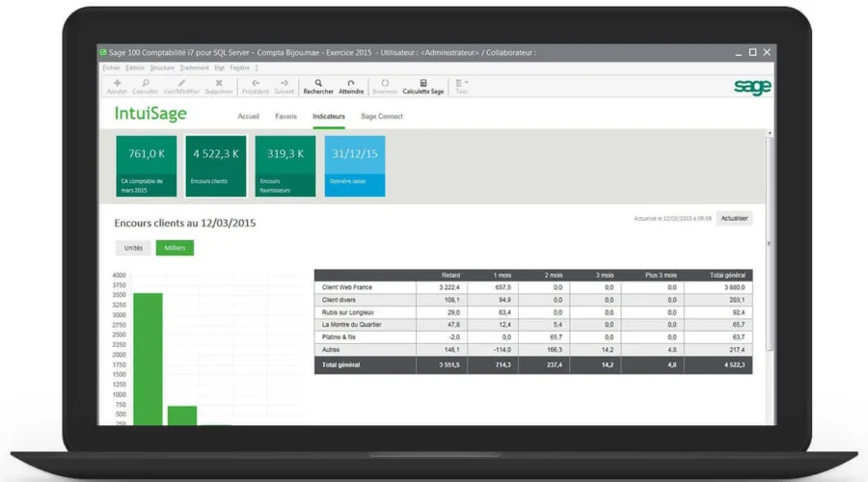
Task: Click the Sage logo
Action: click(x=752, y=87)
